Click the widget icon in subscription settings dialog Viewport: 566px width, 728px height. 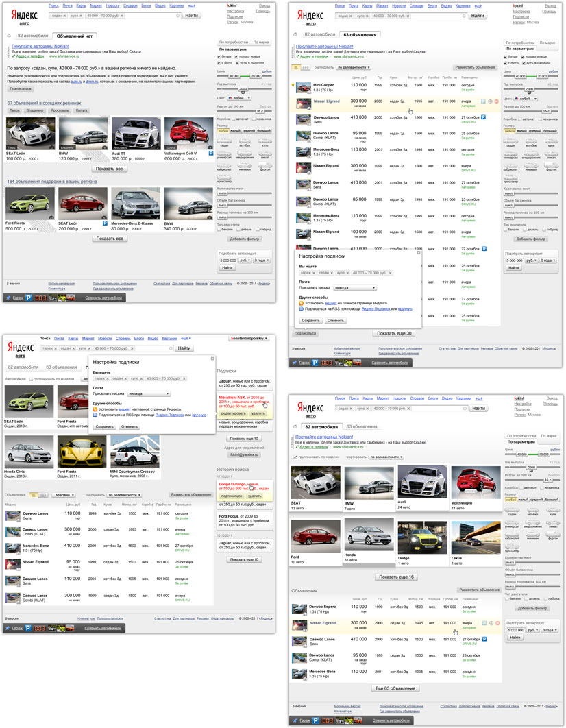(301, 303)
